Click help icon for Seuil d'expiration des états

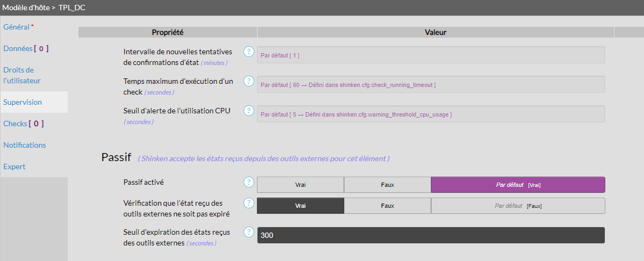point(248,232)
